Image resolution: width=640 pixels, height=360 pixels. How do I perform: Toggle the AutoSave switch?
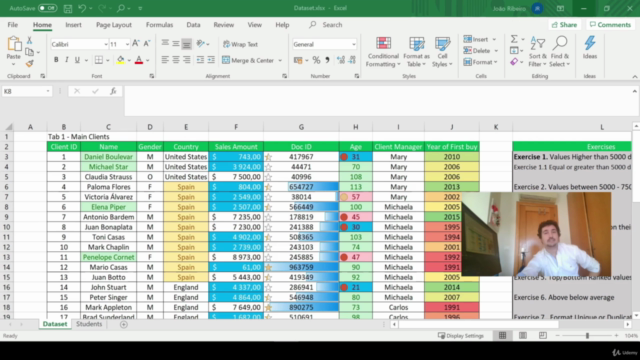click(47, 8)
